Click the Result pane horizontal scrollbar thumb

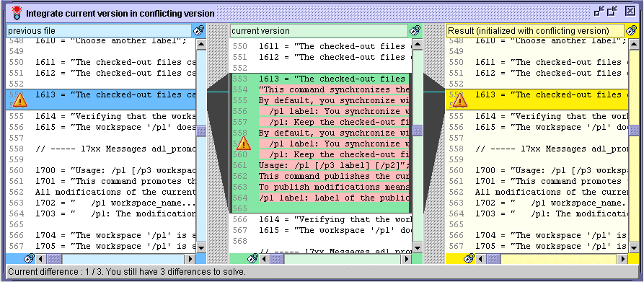point(493,259)
